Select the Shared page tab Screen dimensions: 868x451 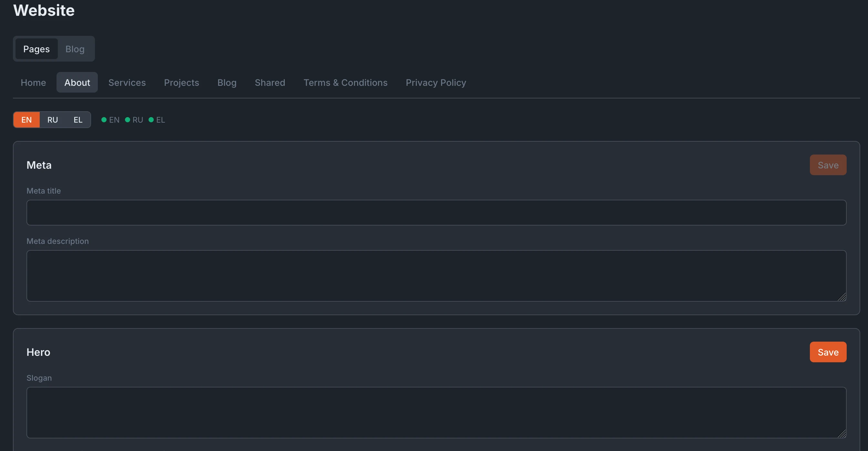coord(270,83)
